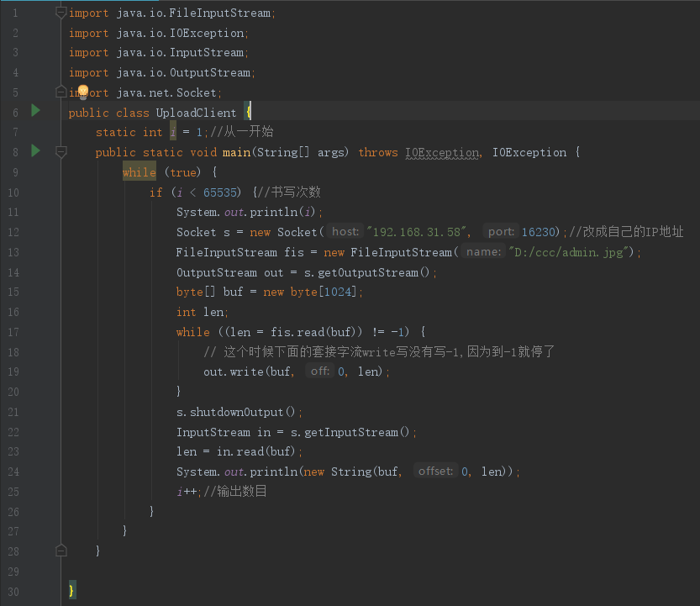Click the comment '//输出数目'
Screen dimensions: 700x606
pos(235,491)
